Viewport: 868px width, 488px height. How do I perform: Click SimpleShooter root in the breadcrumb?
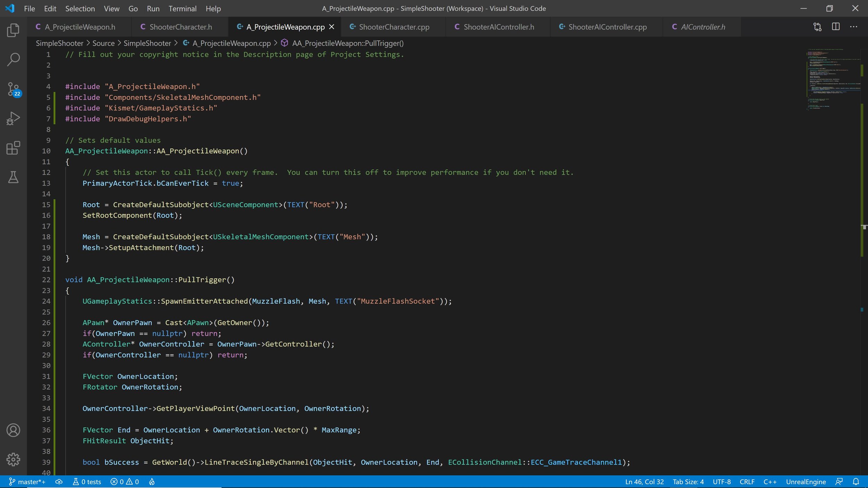pyautogui.click(x=59, y=43)
